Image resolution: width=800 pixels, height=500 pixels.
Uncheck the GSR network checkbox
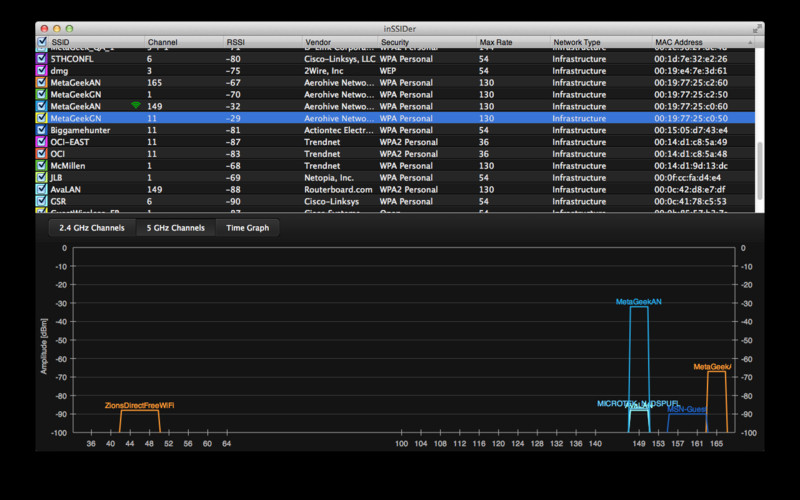[41, 201]
